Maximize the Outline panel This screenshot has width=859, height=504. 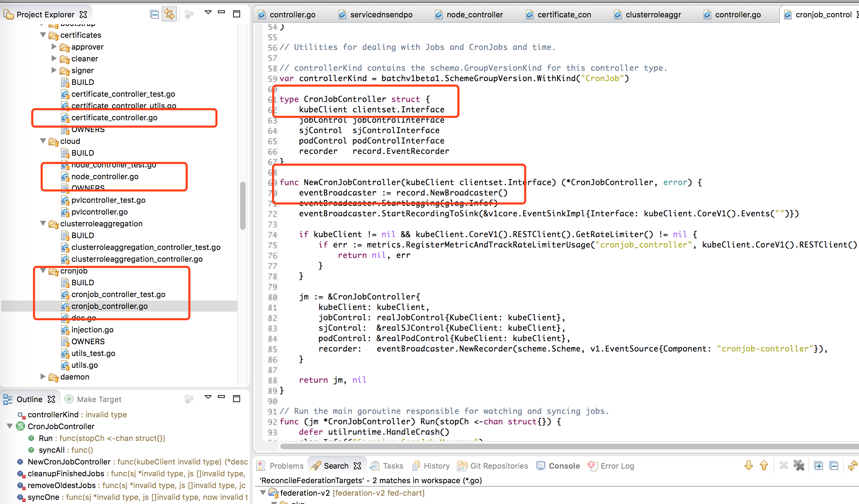[237, 399]
